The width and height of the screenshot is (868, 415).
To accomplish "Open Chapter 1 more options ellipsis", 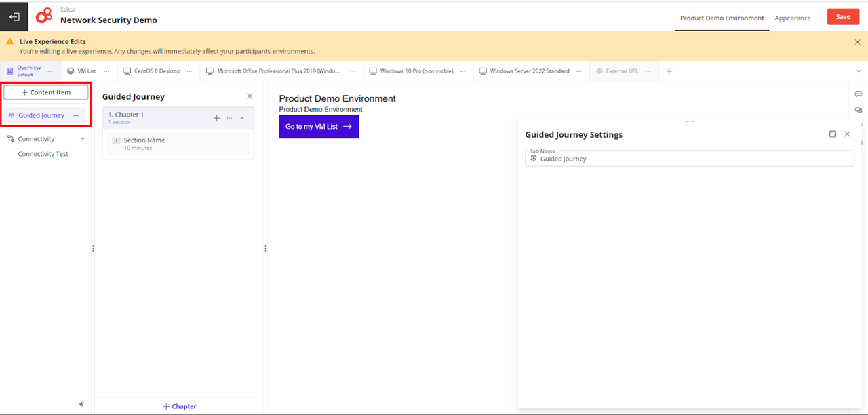I will click(229, 118).
